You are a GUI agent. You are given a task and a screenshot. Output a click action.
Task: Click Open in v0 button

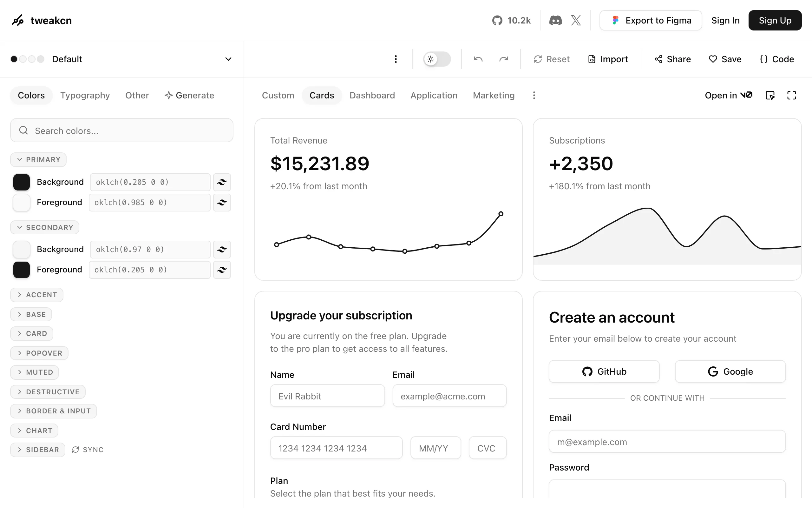coord(729,96)
